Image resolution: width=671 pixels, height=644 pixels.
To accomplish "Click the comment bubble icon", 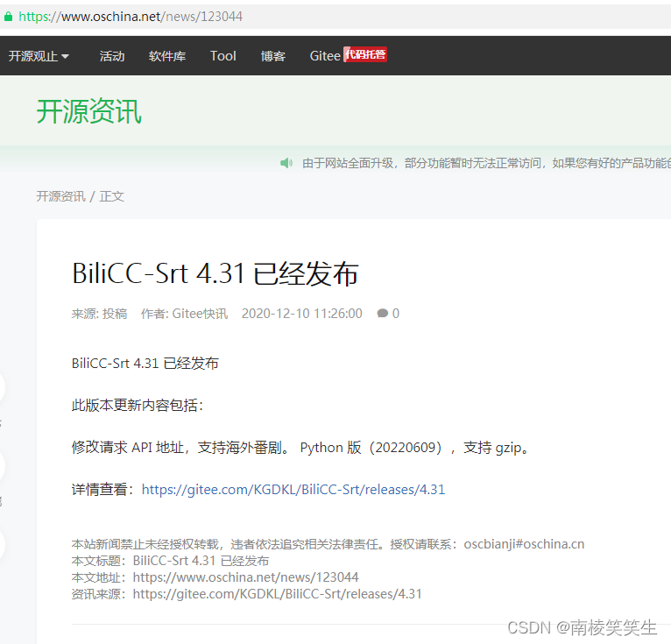I will [x=383, y=314].
